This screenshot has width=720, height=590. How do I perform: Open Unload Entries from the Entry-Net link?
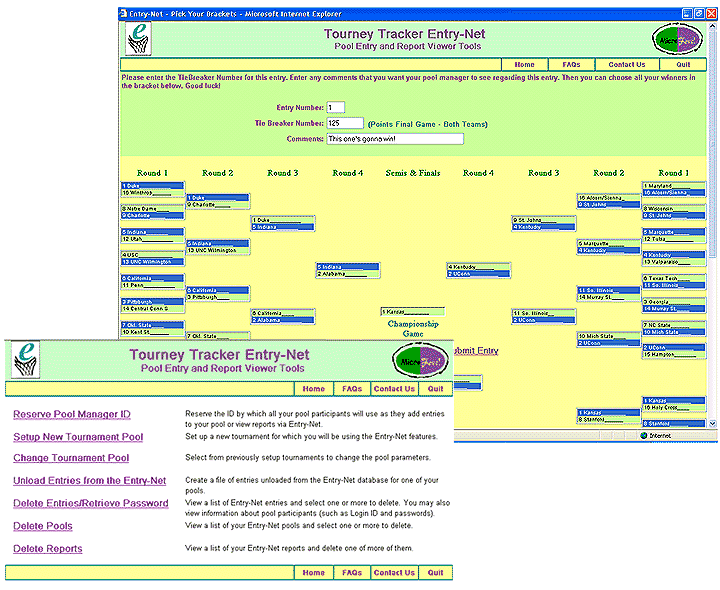[x=90, y=481]
